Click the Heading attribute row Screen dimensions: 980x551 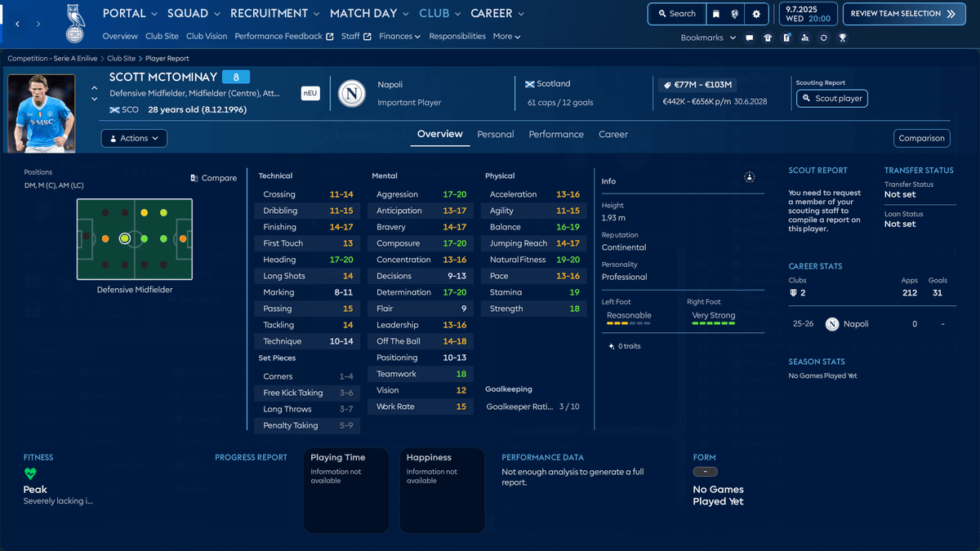tap(309, 260)
